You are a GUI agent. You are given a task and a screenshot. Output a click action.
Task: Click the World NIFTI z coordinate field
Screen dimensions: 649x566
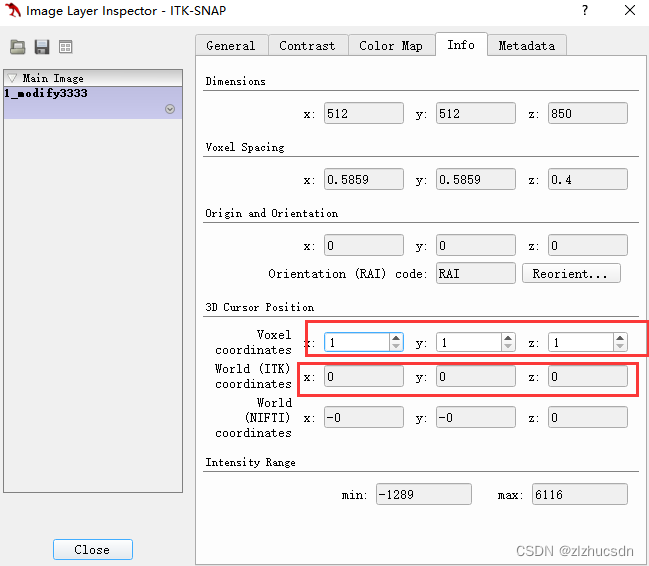coord(588,417)
